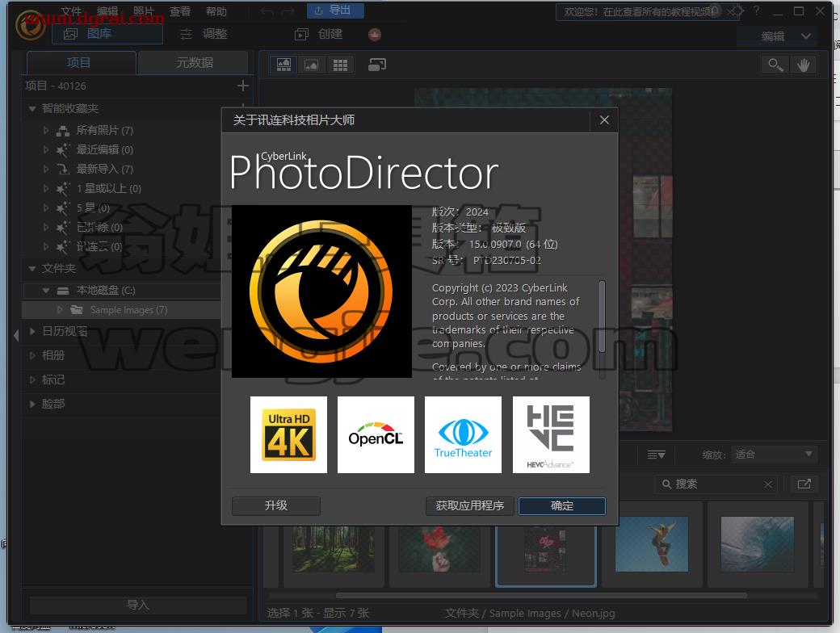Click the help question mark icon
The height and width of the screenshot is (633, 840).
pyautogui.click(x=757, y=10)
